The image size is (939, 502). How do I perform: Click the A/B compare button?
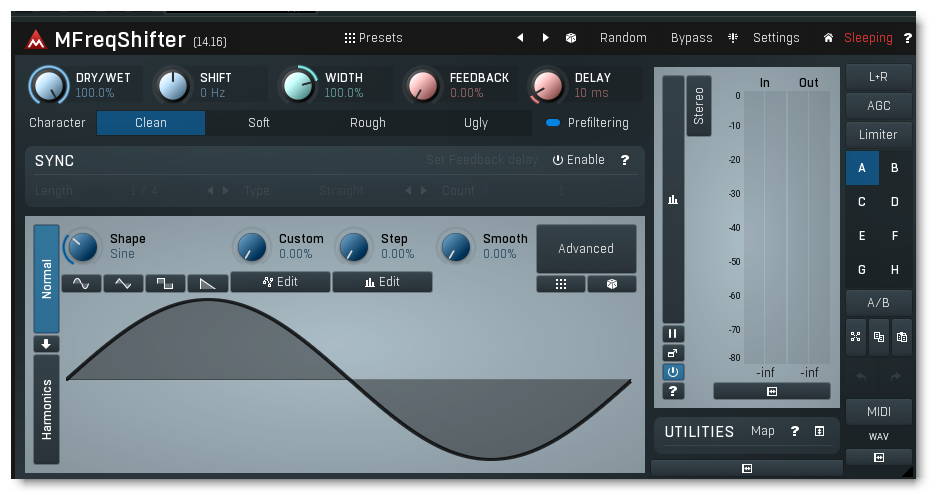(879, 303)
